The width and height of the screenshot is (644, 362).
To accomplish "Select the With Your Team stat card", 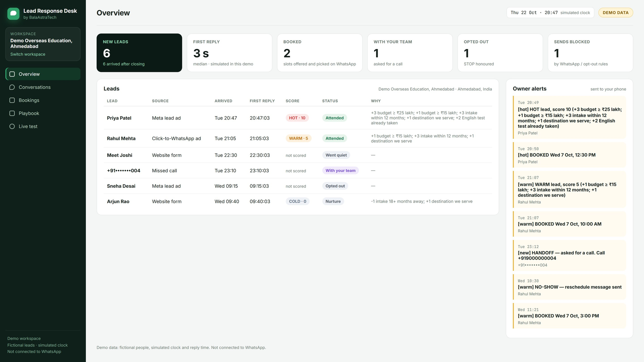I will tap(410, 53).
